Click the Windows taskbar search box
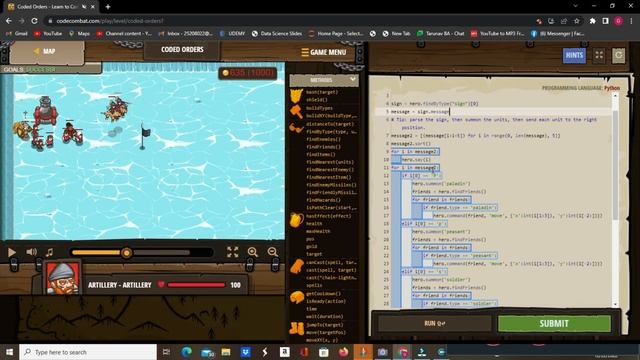 (x=88, y=352)
